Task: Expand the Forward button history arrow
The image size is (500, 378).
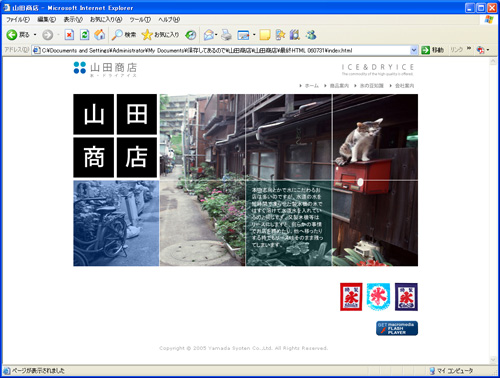Action: click(58, 35)
